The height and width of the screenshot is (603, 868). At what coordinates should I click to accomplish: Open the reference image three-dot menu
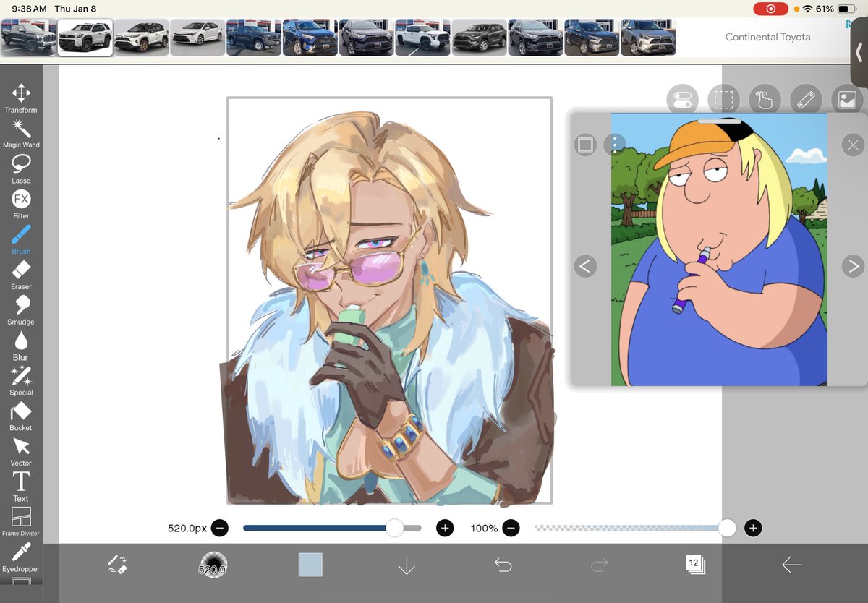pyautogui.click(x=613, y=145)
